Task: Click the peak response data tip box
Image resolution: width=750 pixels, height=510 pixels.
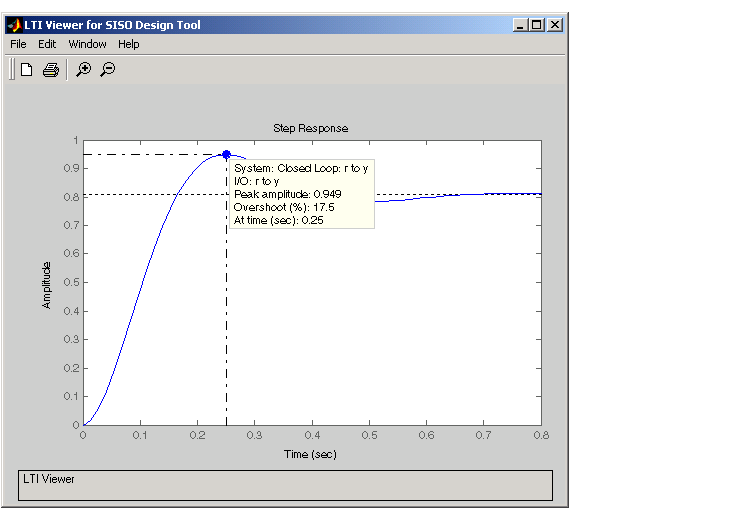Action: click(x=302, y=194)
